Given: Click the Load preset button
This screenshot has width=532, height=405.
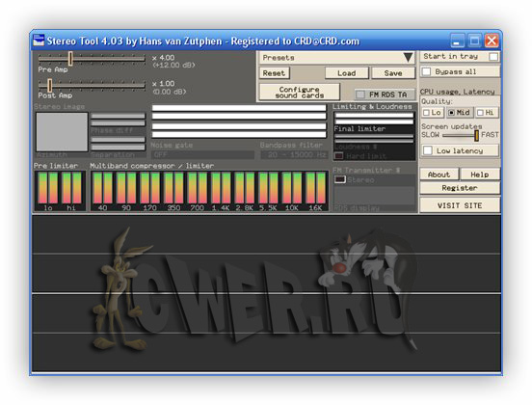Looking at the screenshot, I should (346, 73).
